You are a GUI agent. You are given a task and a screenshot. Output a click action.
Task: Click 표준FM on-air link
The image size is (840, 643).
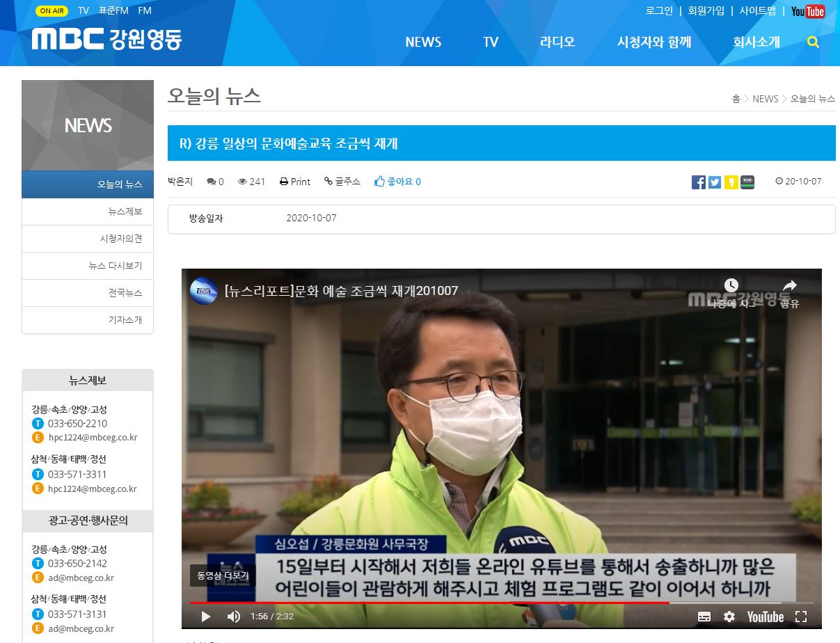click(x=113, y=11)
